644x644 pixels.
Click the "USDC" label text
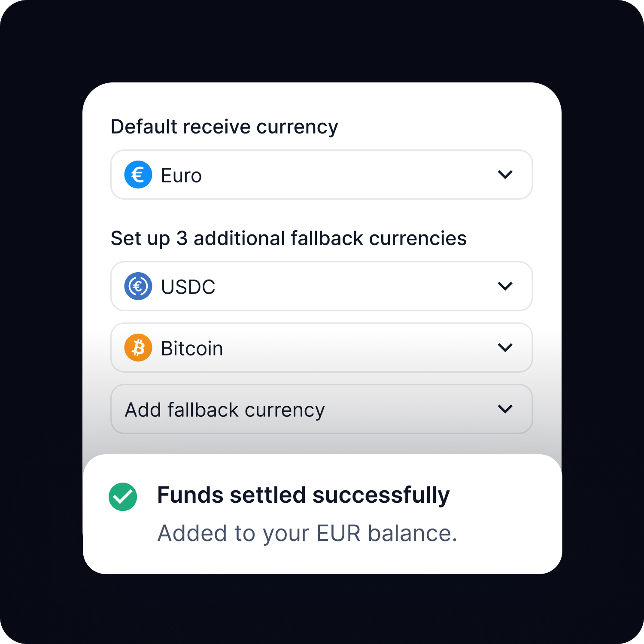(188, 287)
